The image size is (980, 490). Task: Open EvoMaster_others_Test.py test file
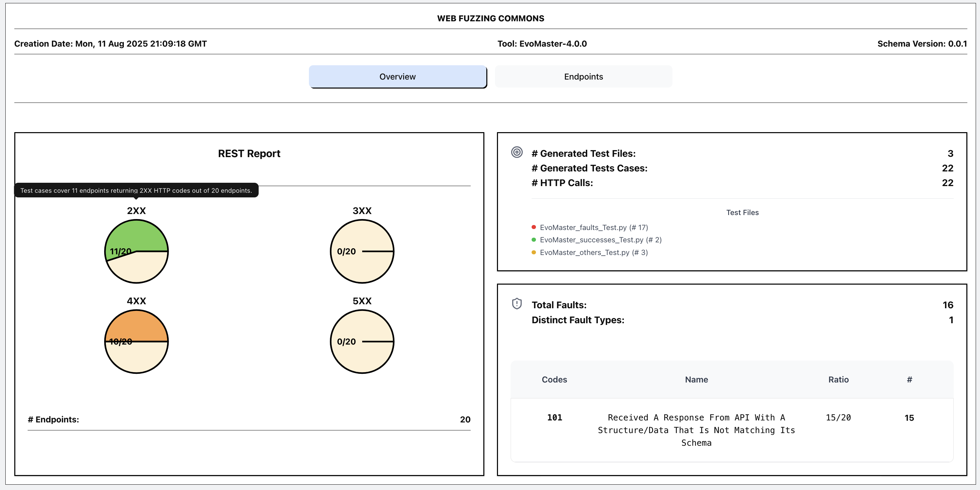(x=594, y=252)
